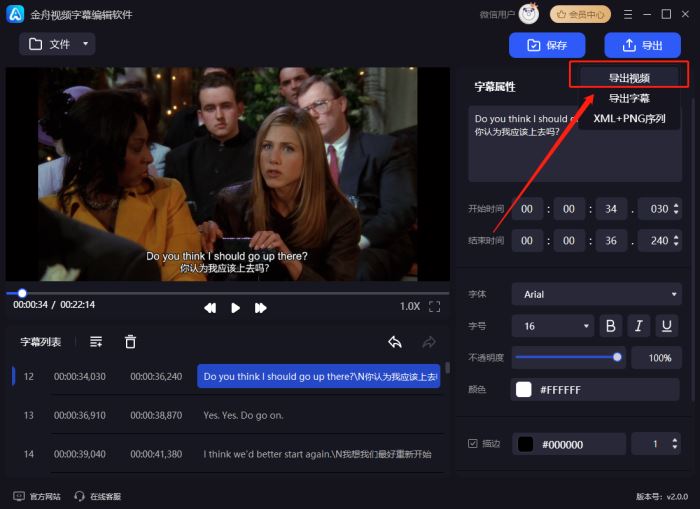This screenshot has width=700, height=509.
Task: Click start time 00:00:34,030 in row 12
Action: click(80, 376)
